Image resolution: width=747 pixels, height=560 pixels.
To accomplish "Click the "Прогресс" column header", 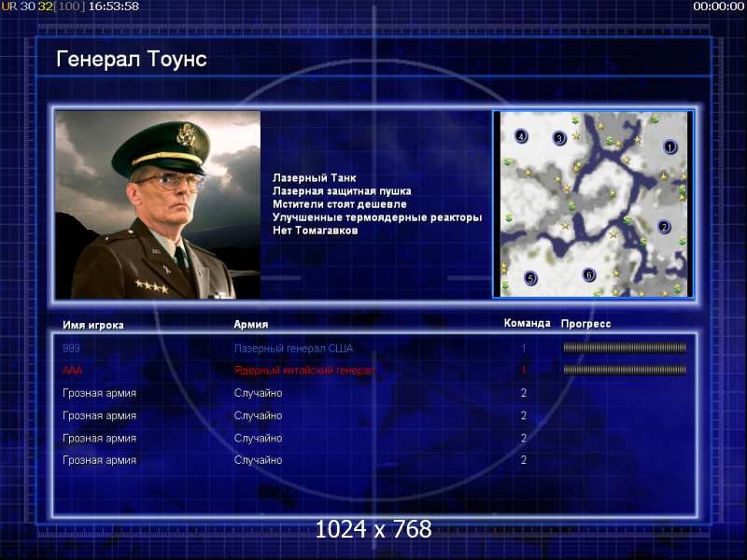I will pyautogui.click(x=585, y=324).
